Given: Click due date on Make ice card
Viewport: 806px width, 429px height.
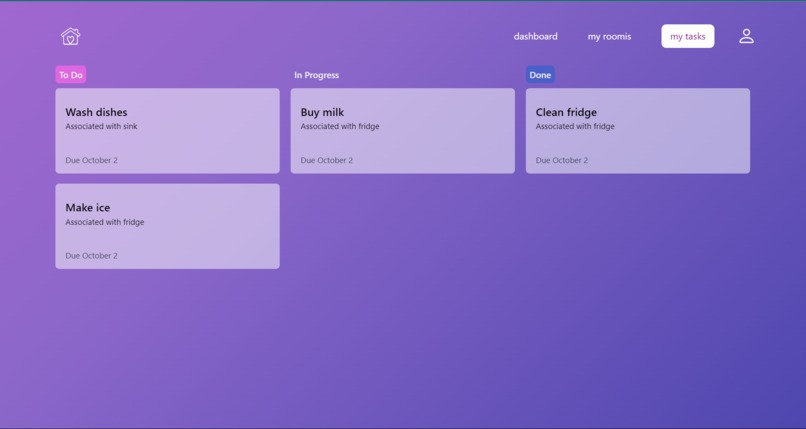Looking at the screenshot, I should [91, 256].
